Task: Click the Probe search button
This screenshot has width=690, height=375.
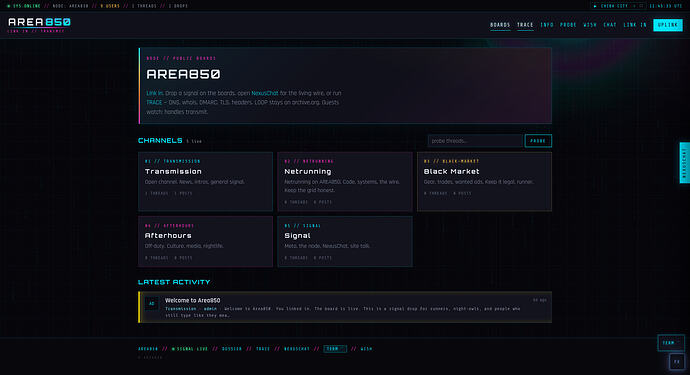Action: pyautogui.click(x=538, y=141)
